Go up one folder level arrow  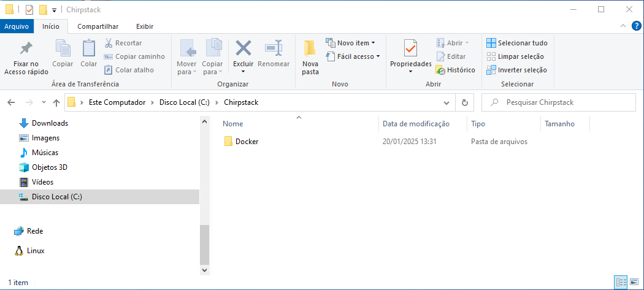(x=56, y=102)
